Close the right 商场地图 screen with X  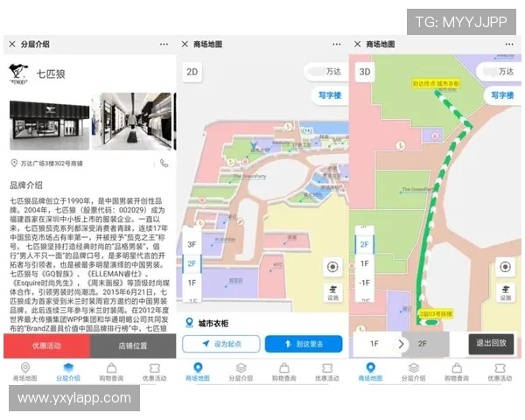[358, 44]
